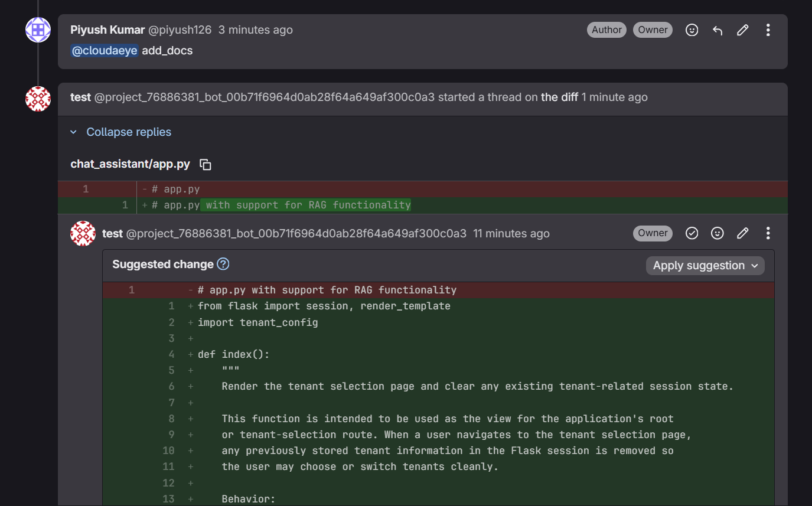Click the more options icon on Piyush's comment
812x506 pixels.
click(x=768, y=30)
